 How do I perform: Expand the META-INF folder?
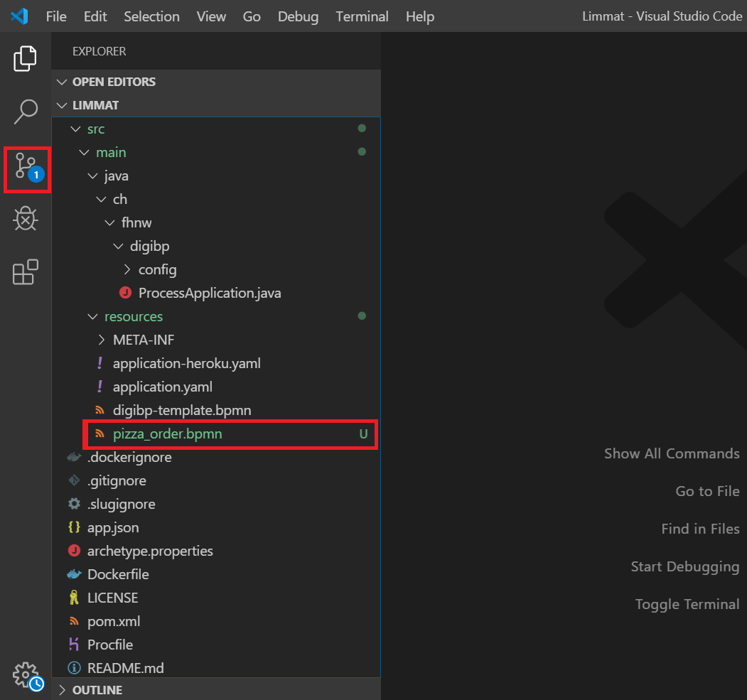(x=102, y=340)
